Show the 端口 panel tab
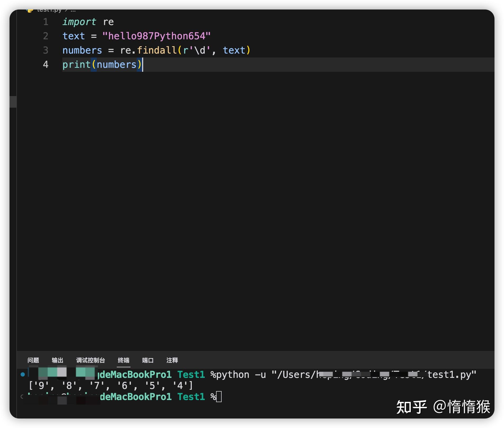504x428 pixels. pyautogui.click(x=148, y=360)
